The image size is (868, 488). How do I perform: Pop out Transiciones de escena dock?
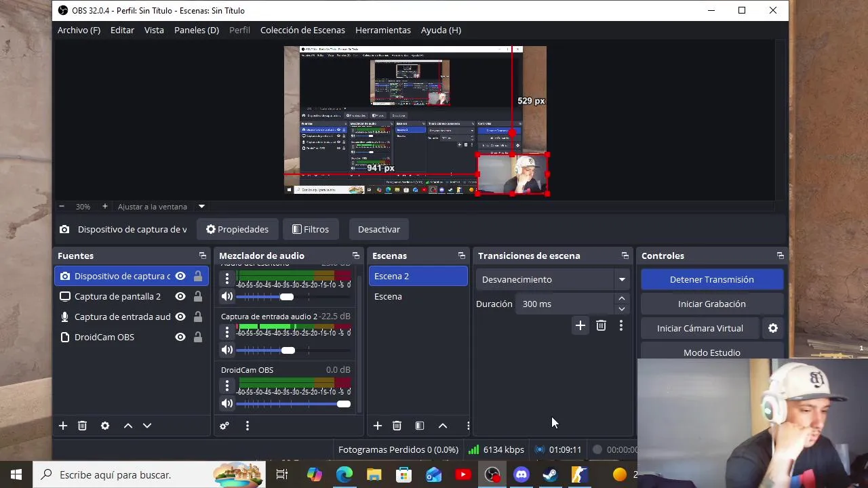click(625, 256)
